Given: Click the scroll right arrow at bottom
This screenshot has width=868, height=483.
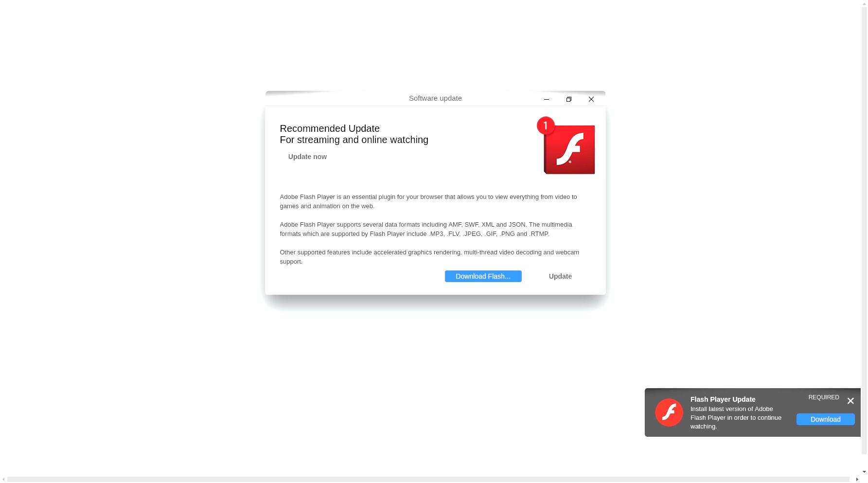Looking at the screenshot, I should click(x=857, y=480).
